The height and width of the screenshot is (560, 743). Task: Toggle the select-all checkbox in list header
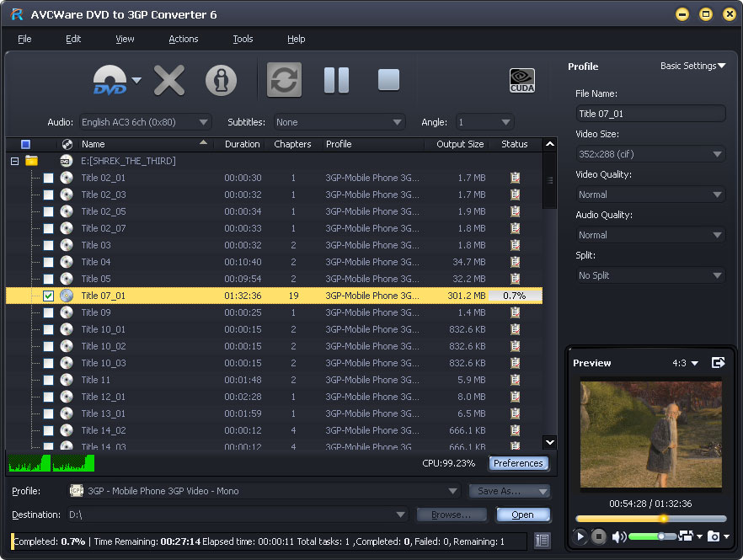tap(25, 144)
